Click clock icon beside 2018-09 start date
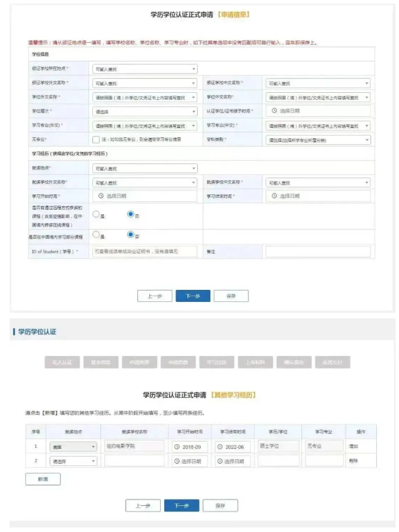Viewport: 399px width, 532px height. coord(177,446)
